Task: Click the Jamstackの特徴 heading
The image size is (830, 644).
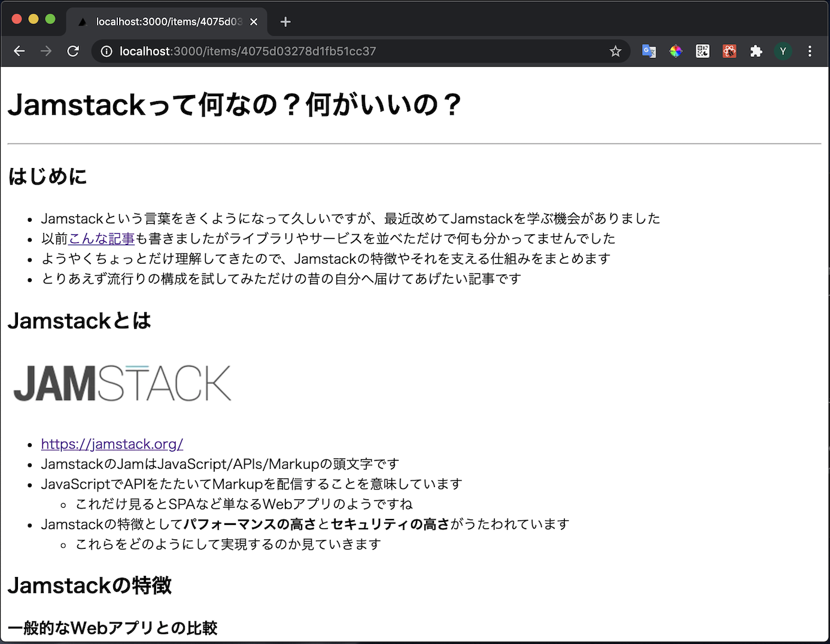Action: [x=90, y=585]
